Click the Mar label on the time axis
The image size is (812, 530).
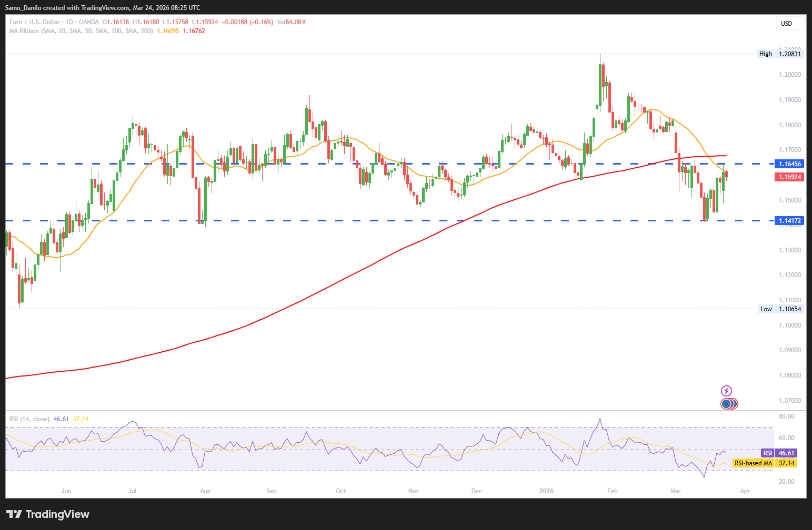pos(675,491)
